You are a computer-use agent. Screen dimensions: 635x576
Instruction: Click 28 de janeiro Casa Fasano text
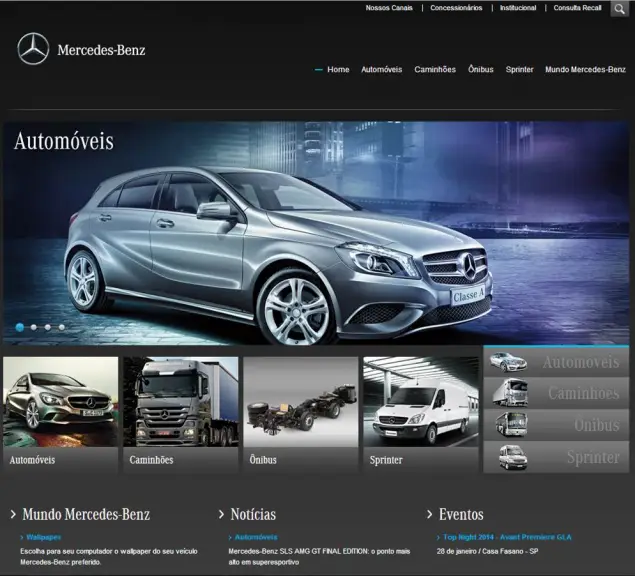coord(487,551)
